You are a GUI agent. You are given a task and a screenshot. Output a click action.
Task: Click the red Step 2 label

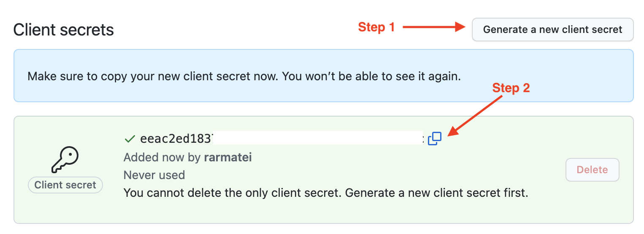511,88
